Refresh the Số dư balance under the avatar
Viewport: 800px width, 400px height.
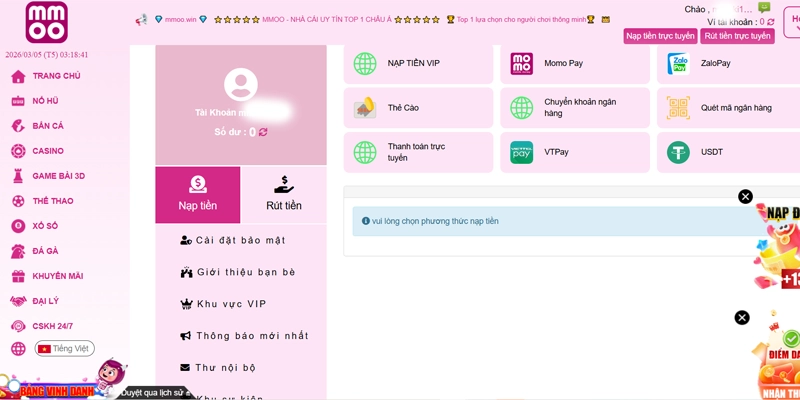(x=263, y=132)
